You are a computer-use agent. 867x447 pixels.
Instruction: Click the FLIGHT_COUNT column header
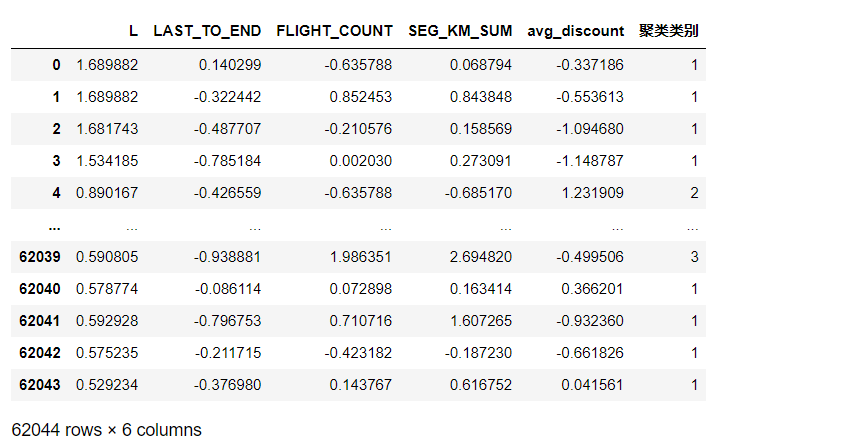[x=335, y=31]
